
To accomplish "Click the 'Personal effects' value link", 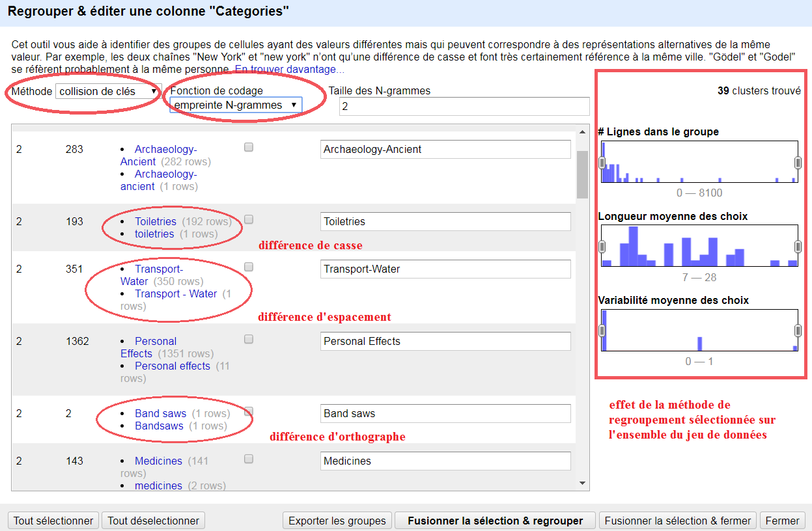I will click(173, 366).
